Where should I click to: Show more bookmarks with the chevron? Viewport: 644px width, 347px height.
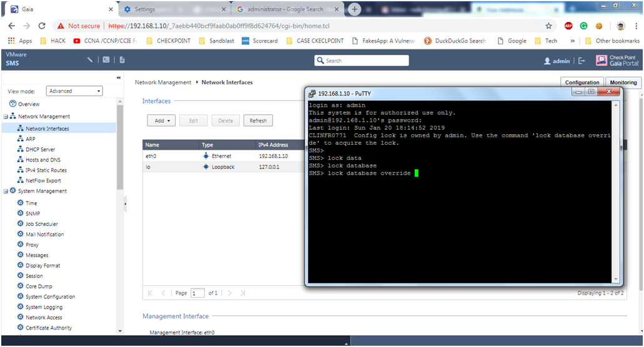[x=573, y=41]
